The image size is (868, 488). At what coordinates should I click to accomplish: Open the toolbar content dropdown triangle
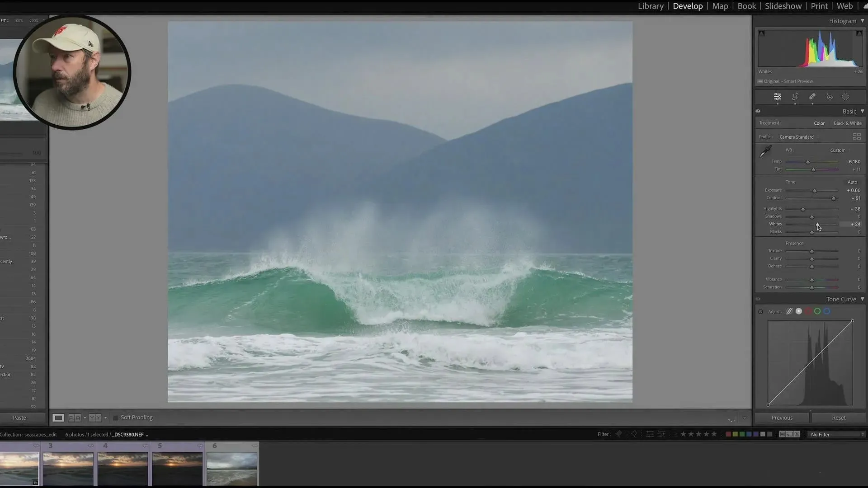(x=745, y=418)
